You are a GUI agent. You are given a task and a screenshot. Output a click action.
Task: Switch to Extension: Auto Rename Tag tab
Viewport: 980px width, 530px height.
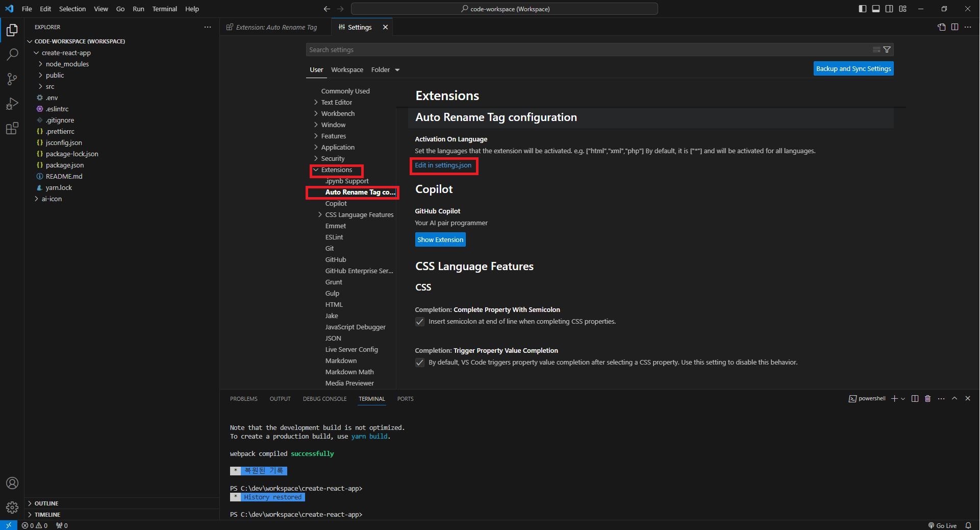coord(275,27)
